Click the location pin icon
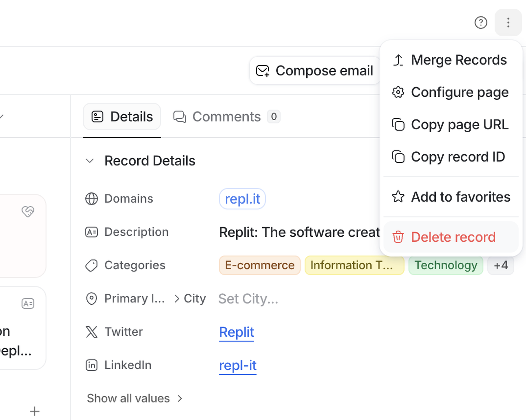Viewport: 526px width, 420px height. click(92, 299)
